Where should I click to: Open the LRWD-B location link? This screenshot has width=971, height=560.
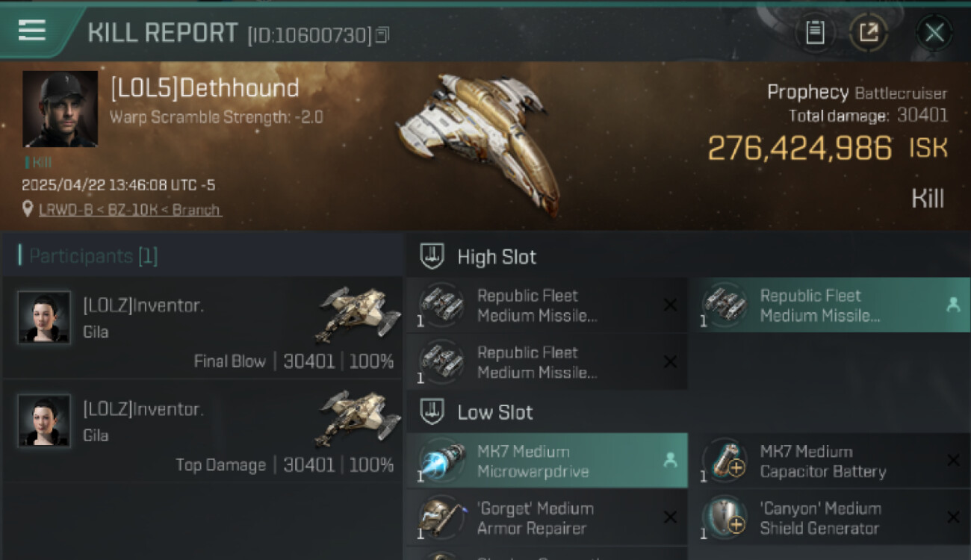coord(130,210)
